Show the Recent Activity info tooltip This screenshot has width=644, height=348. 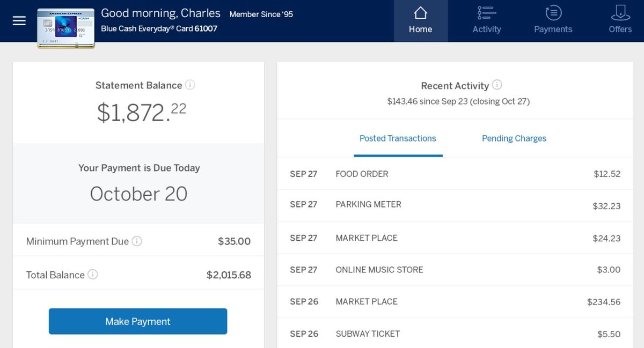click(497, 85)
